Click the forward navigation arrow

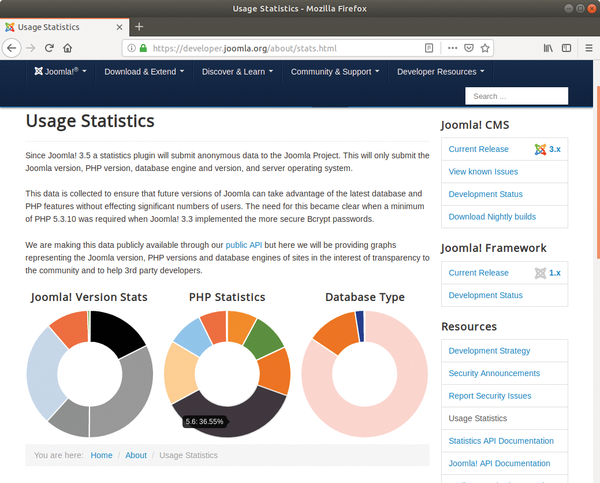(31, 48)
